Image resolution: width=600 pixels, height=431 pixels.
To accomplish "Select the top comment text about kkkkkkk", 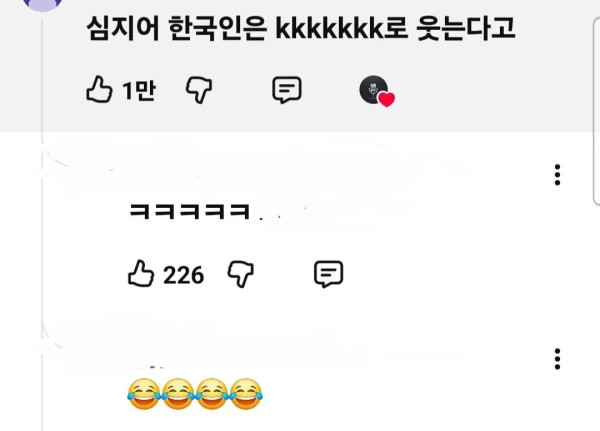I will [x=301, y=28].
